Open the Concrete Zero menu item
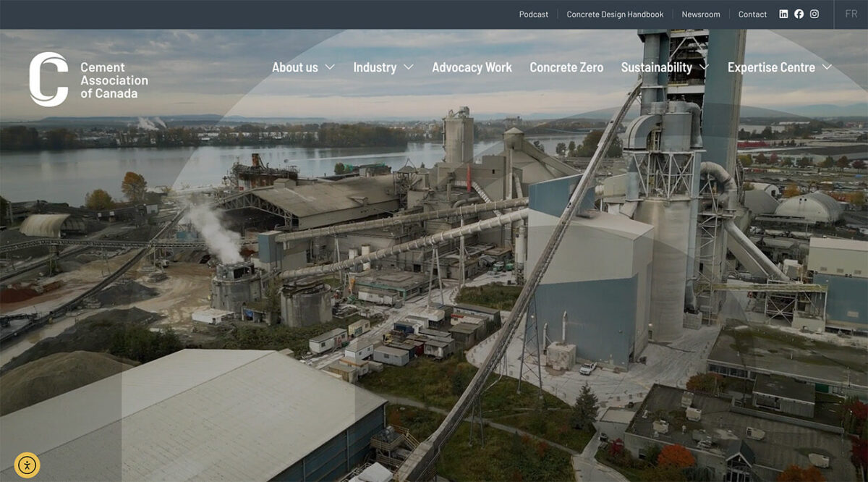868x482 pixels. [566, 67]
